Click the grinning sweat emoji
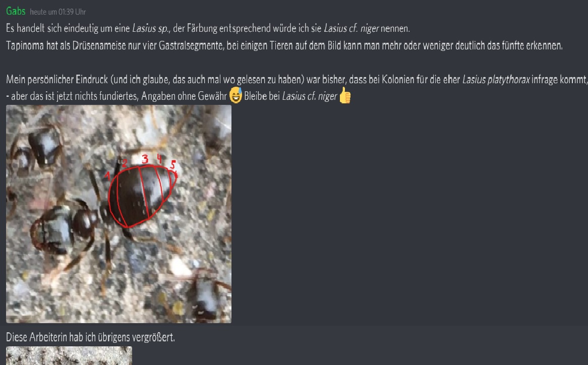 [236, 95]
